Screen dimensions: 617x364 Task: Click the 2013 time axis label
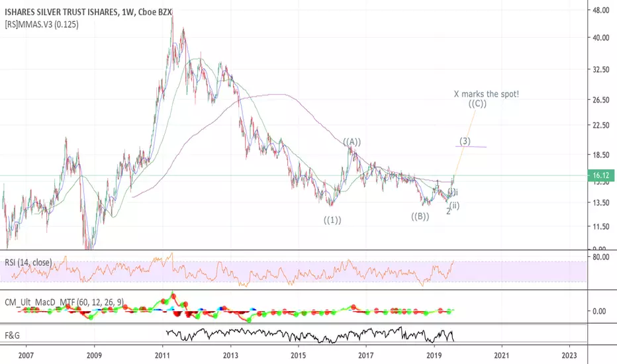tap(230, 356)
